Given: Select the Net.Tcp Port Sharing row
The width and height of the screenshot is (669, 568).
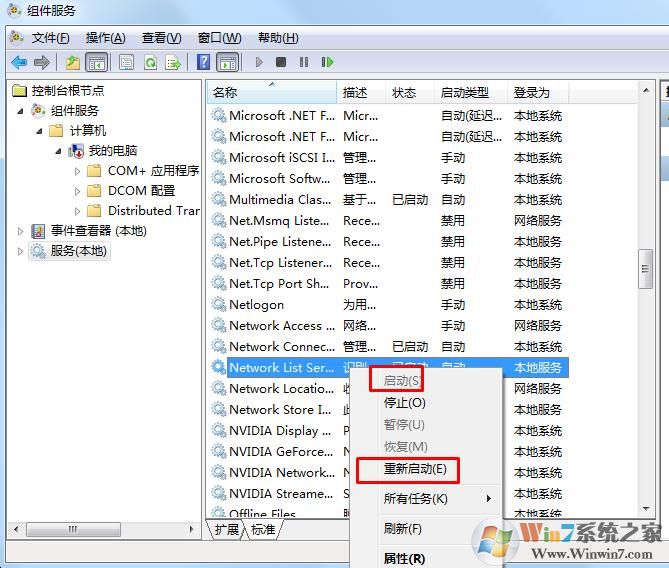Looking at the screenshot, I should click(x=389, y=283).
